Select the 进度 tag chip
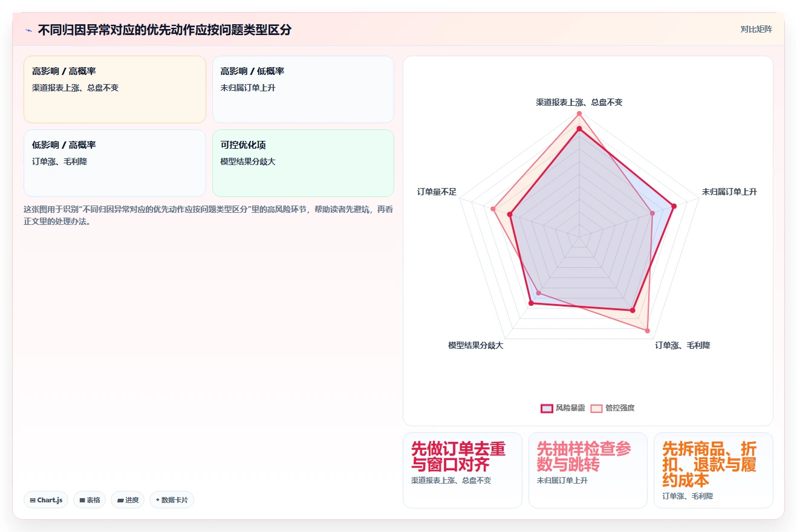 tap(128, 500)
